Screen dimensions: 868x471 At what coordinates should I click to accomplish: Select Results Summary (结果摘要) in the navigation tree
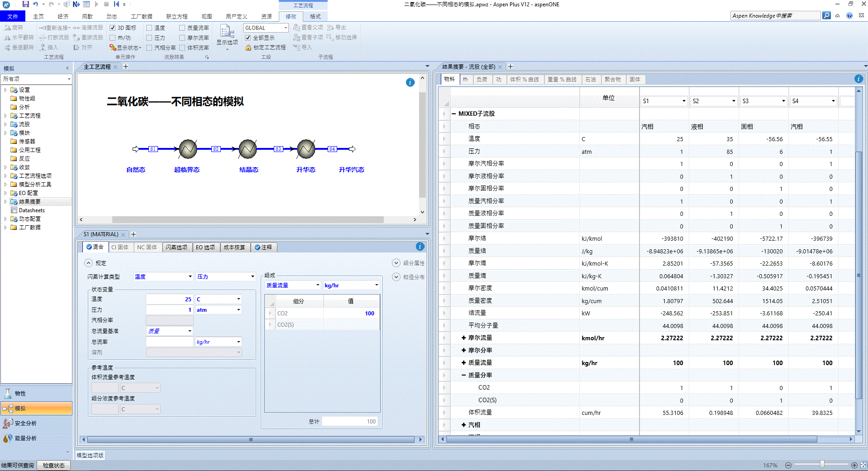[x=30, y=202]
